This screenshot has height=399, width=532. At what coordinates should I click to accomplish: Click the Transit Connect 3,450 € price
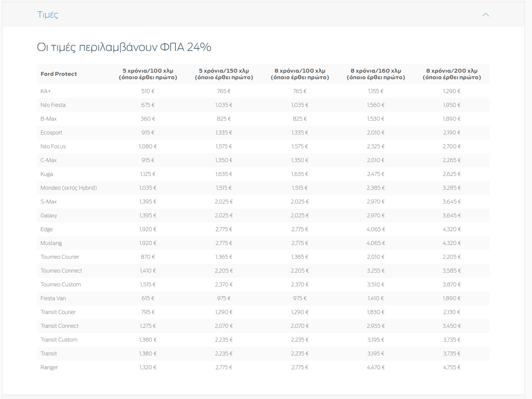click(x=452, y=326)
